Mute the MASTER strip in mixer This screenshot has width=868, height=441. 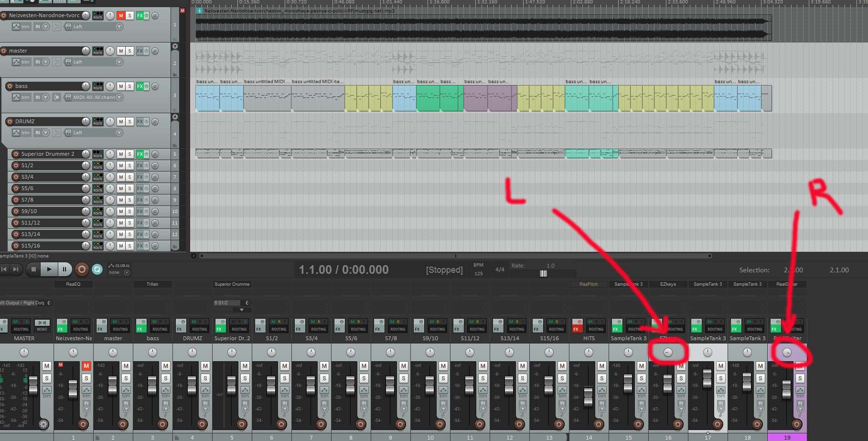pos(46,366)
